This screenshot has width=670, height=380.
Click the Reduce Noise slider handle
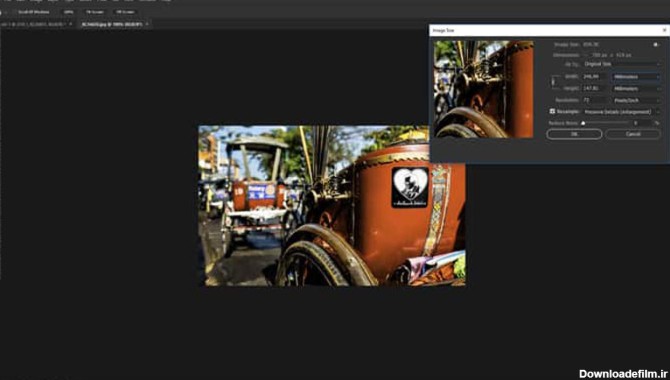point(583,123)
